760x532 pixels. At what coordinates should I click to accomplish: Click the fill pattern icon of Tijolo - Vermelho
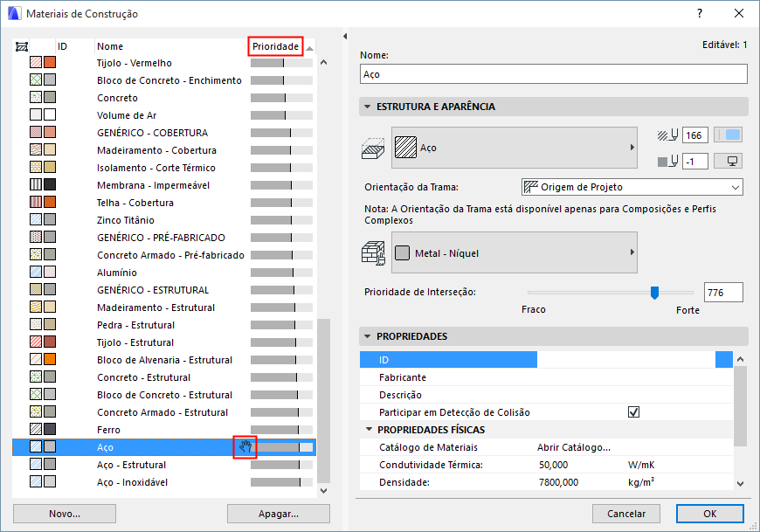click(x=36, y=62)
